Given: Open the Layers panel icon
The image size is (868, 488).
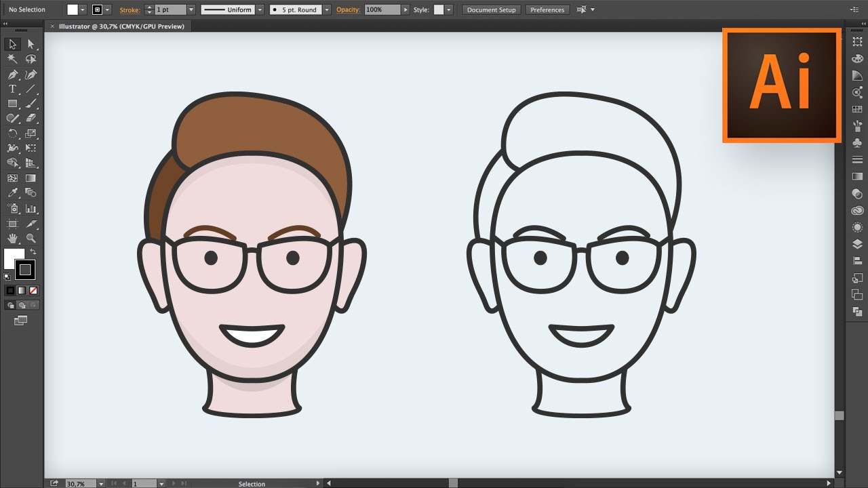Looking at the screenshot, I should click(857, 244).
